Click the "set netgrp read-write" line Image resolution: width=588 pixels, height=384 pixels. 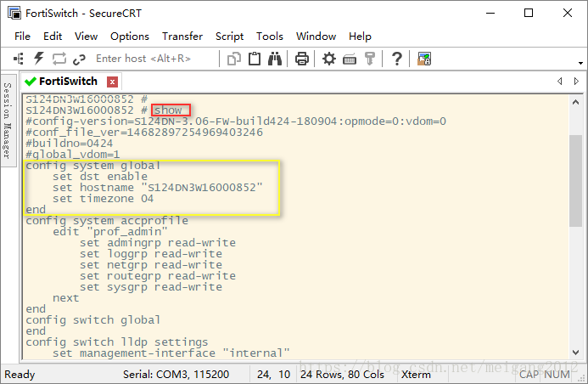coord(151,265)
